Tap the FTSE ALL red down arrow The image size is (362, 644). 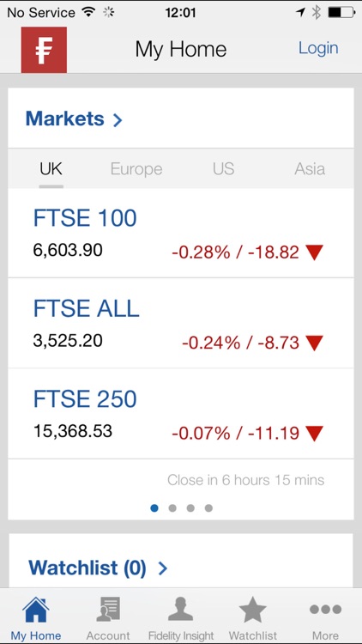click(x=315, y=343)
